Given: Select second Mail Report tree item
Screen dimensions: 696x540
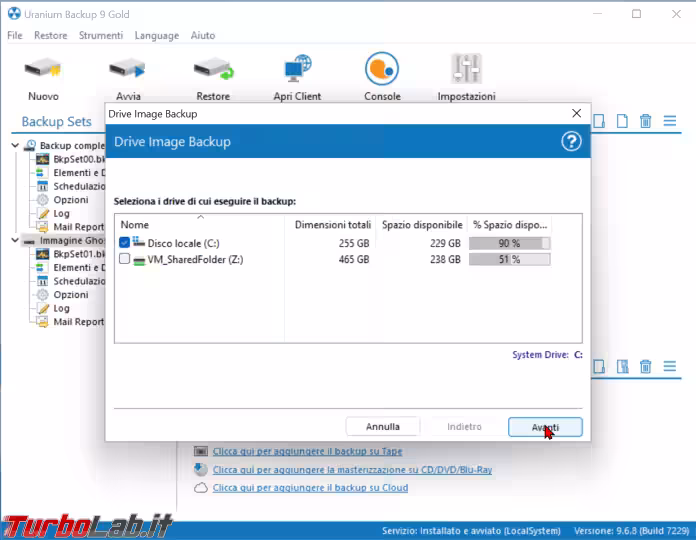Looking at the screenshot, I should tap(79, 322).
